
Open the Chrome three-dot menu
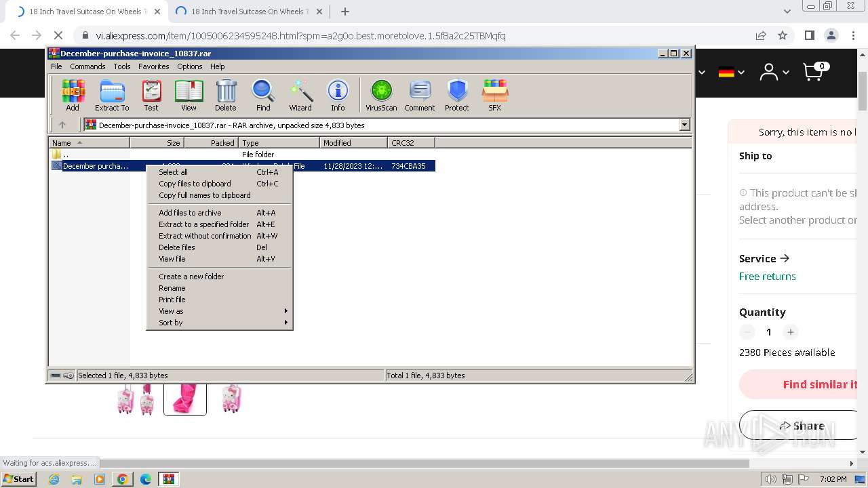pos(852,36)
